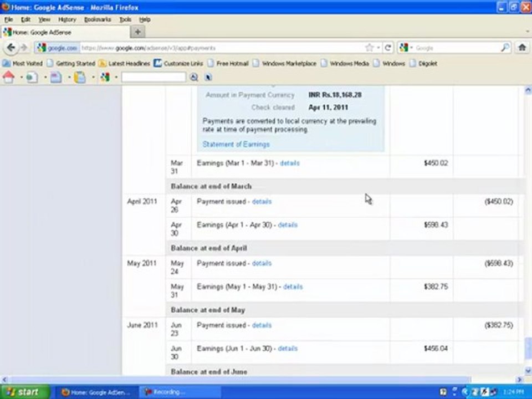Viewport: 532px width, 399px height.
Task: Bookmark this page with the star icon
Action: [369, 48]
